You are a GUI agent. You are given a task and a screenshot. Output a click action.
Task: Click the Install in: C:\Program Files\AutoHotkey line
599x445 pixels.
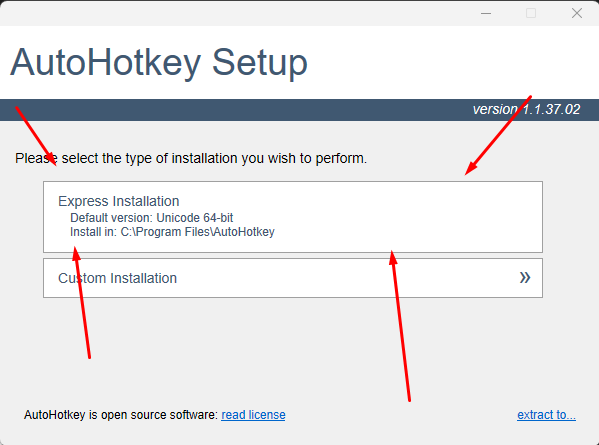(172, 232)
